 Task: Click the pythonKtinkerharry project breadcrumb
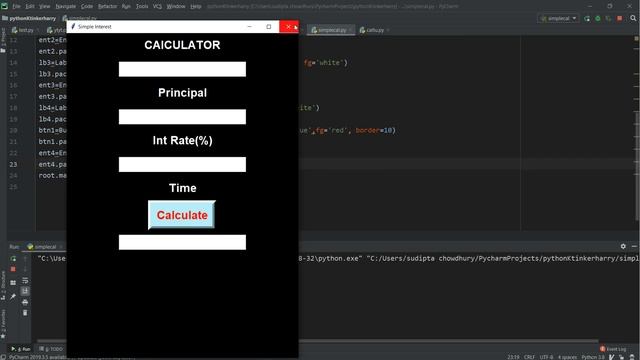point(33,18)
